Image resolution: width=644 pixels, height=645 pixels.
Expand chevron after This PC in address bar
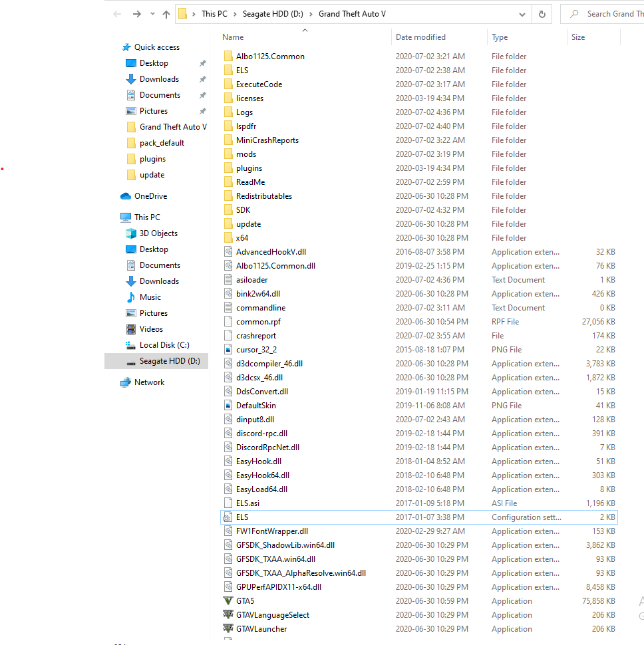(x=235, y=15)
